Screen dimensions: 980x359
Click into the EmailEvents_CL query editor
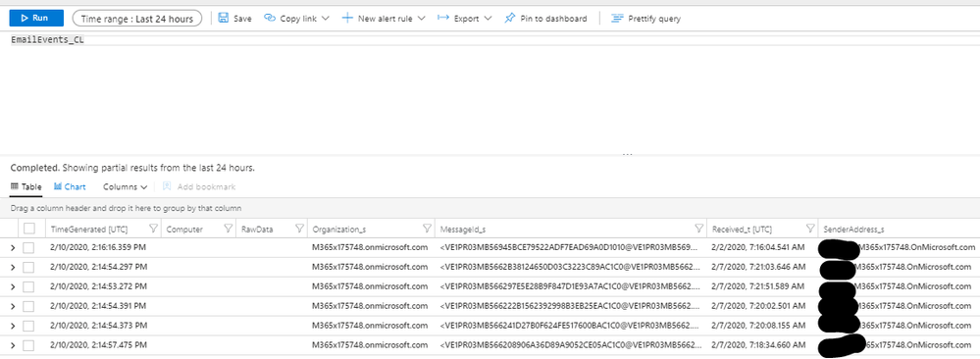click(490, 40)
